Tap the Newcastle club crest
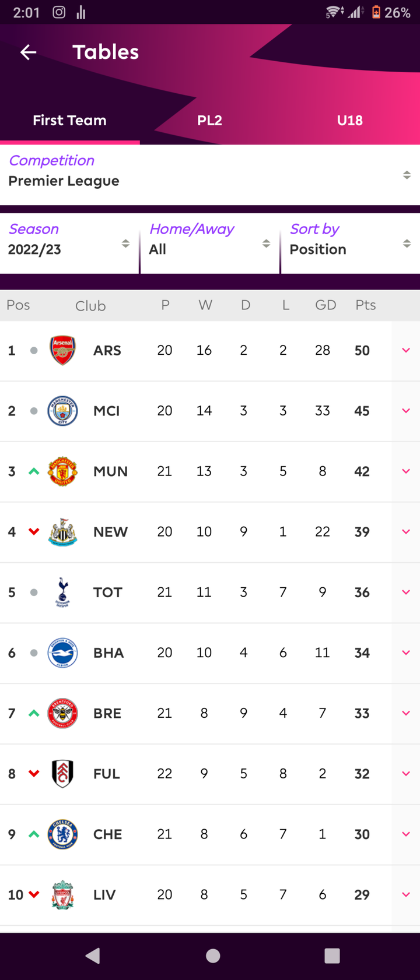Screen dimensions: 420x980 tap(62, 532)
